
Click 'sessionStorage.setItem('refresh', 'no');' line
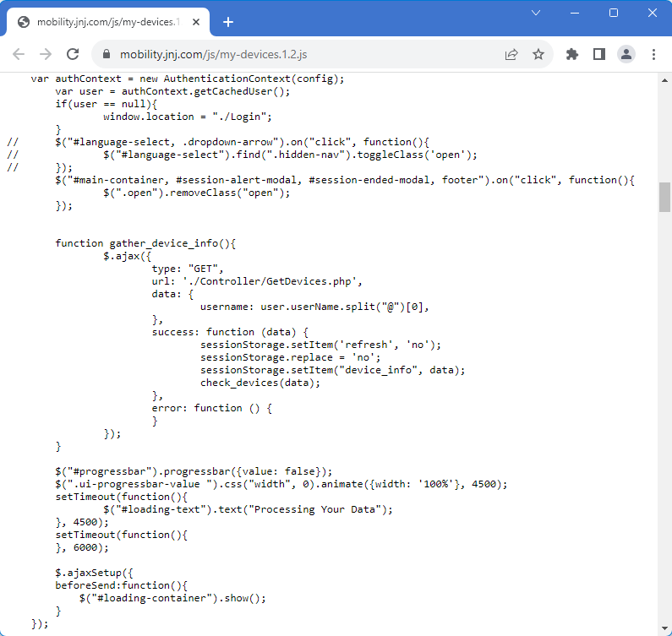320,345
